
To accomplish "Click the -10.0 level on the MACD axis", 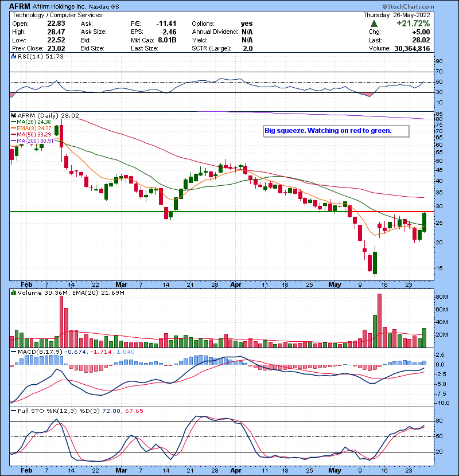I will (x=442, y=403).
